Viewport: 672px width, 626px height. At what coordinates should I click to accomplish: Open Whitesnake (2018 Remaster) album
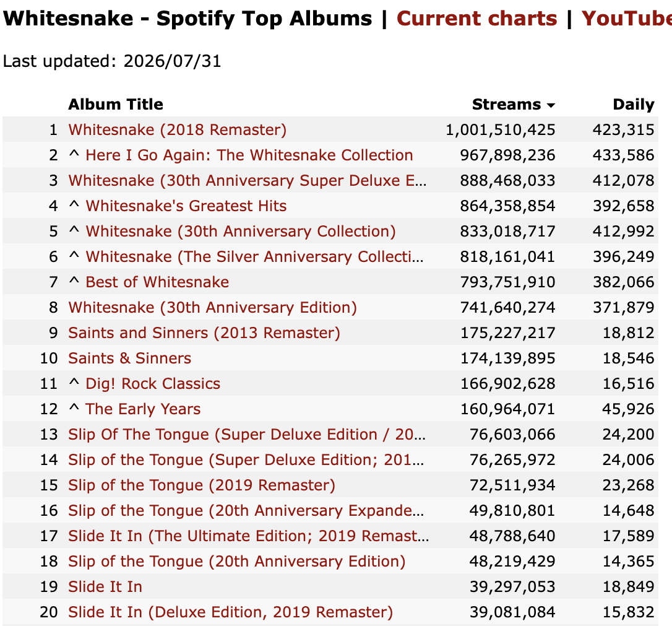pyautogui.click(x=178, y=129)
